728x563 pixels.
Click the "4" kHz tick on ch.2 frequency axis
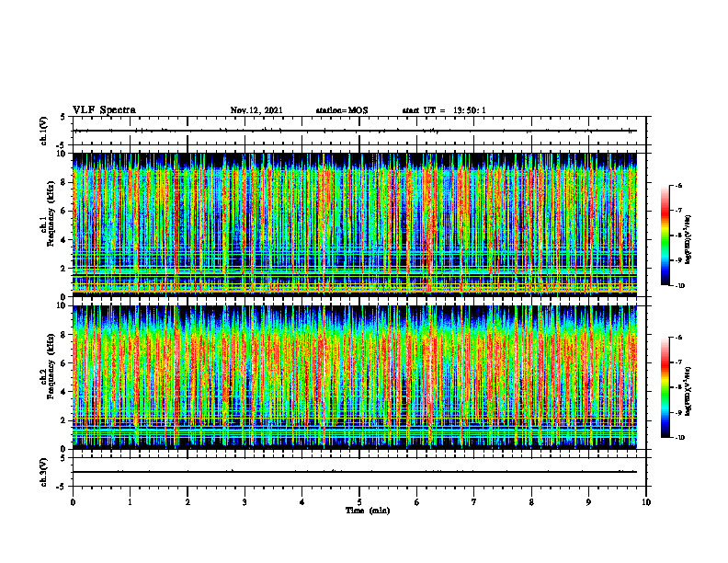pyautogui.click(x=65, y=392)
